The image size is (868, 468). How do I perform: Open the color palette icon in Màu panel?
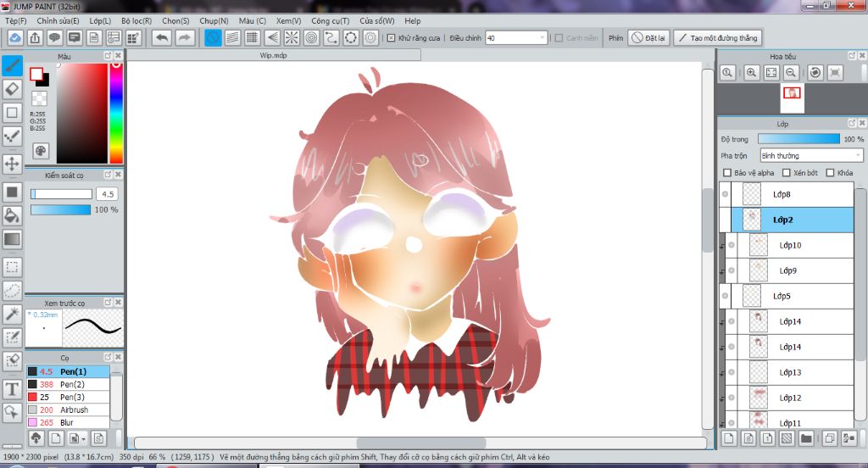pos(41,151)
